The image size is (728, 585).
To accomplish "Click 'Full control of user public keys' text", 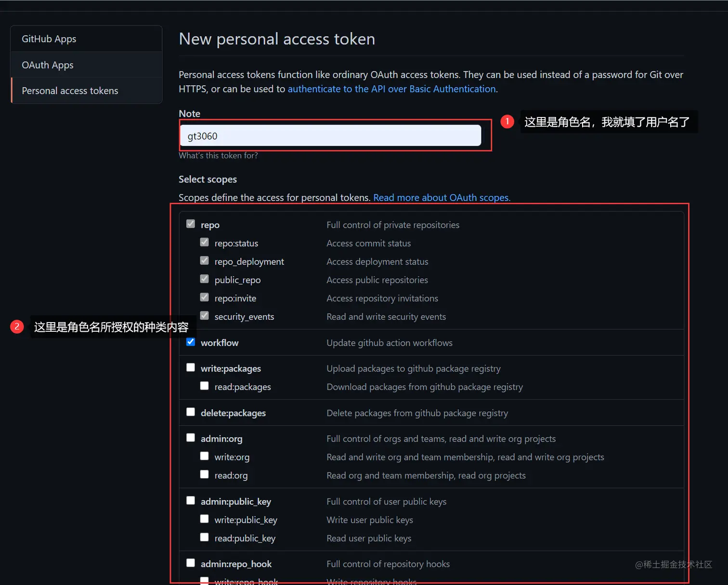I will pos(386,502).
